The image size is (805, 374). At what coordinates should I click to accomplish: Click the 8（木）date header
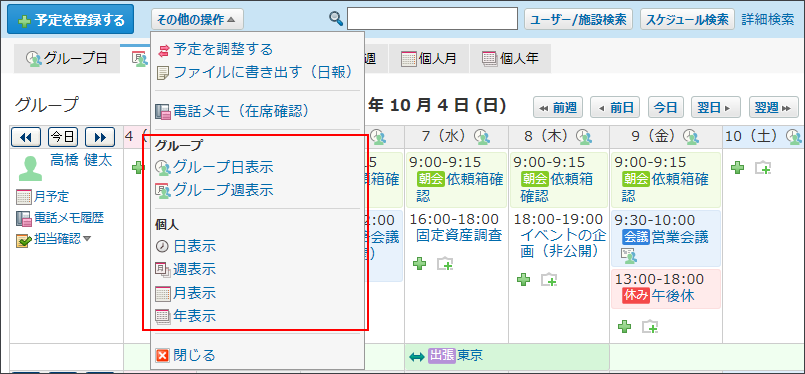click(546, 136)
